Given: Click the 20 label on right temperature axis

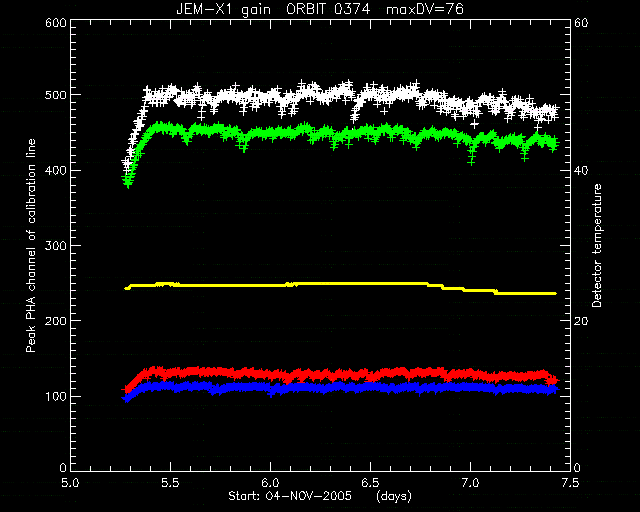Looking at the screenshot, I should (581, 321).
